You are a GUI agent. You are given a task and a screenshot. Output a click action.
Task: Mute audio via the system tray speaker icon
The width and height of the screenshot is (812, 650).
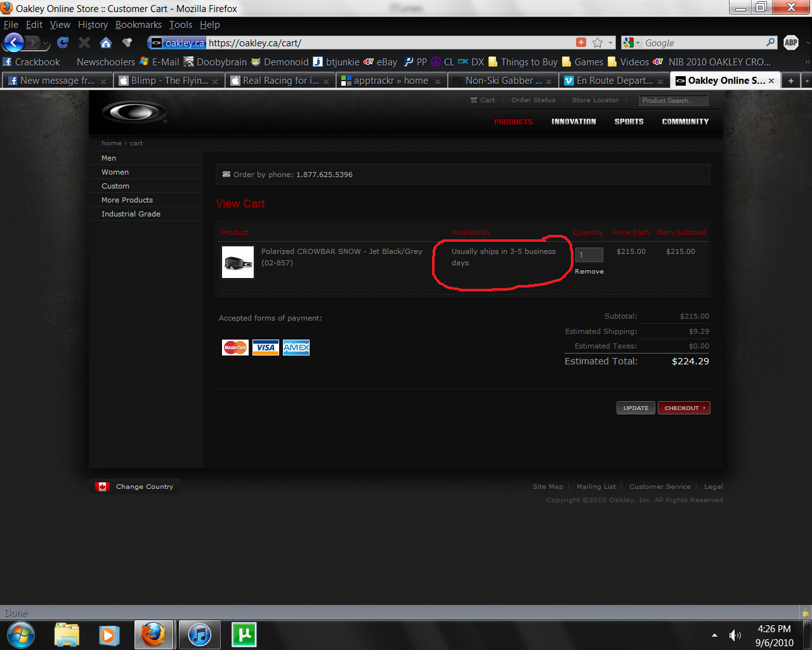[x=736, y=634]
